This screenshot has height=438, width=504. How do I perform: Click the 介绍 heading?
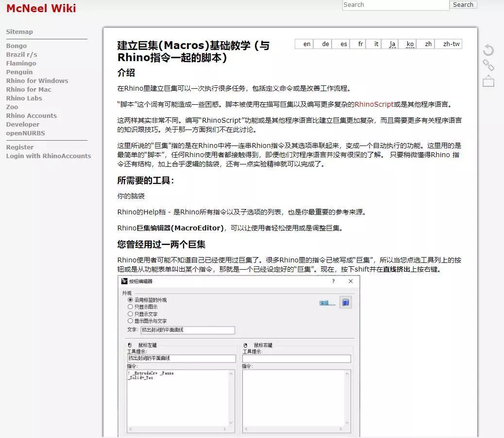coord(126,73)
